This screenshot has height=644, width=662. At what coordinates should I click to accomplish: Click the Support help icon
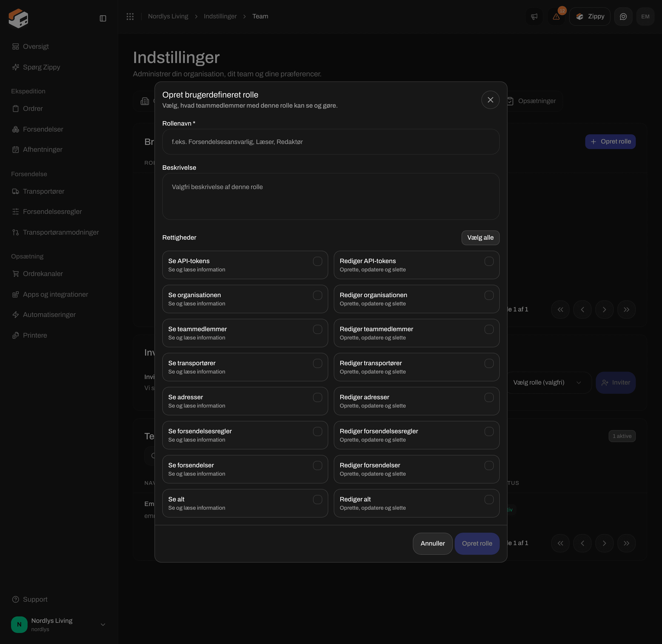16,599
